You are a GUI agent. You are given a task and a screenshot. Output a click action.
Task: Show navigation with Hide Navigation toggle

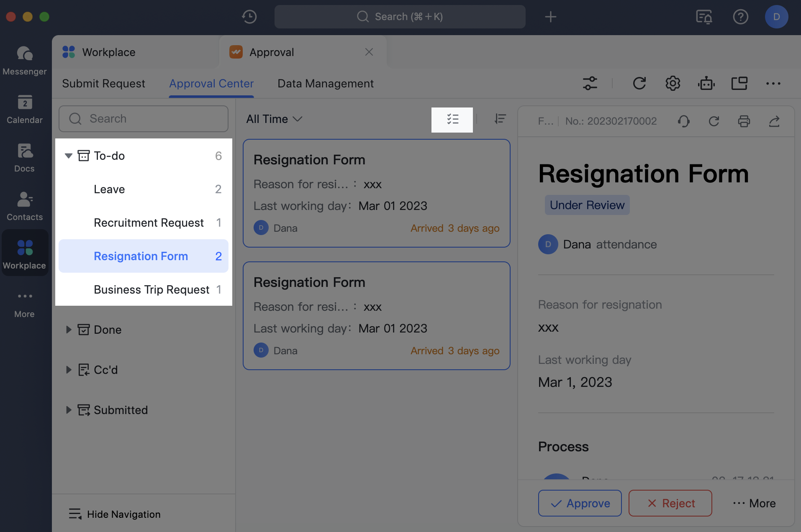[114, 514]
